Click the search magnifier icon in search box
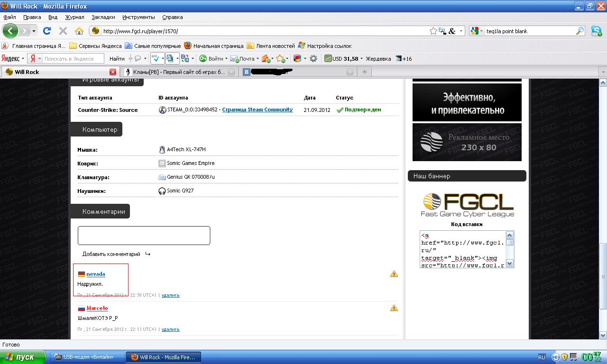 click(580, 31)
